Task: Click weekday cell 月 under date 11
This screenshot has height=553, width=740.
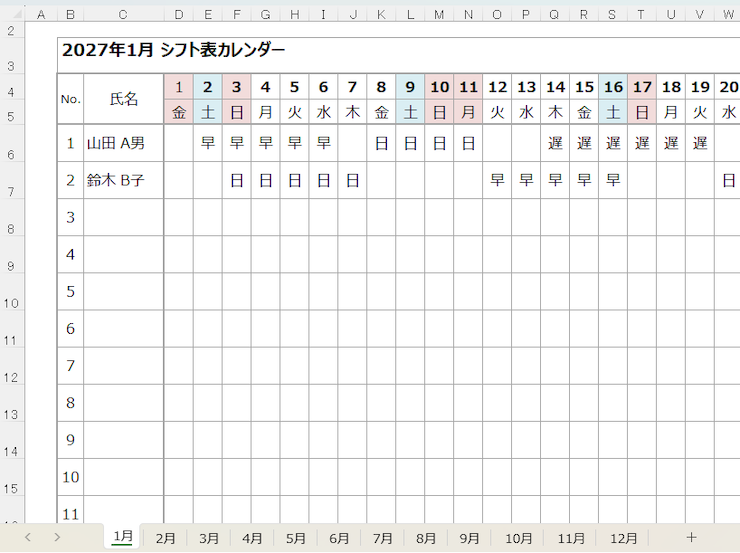Action: pos(468,112)
